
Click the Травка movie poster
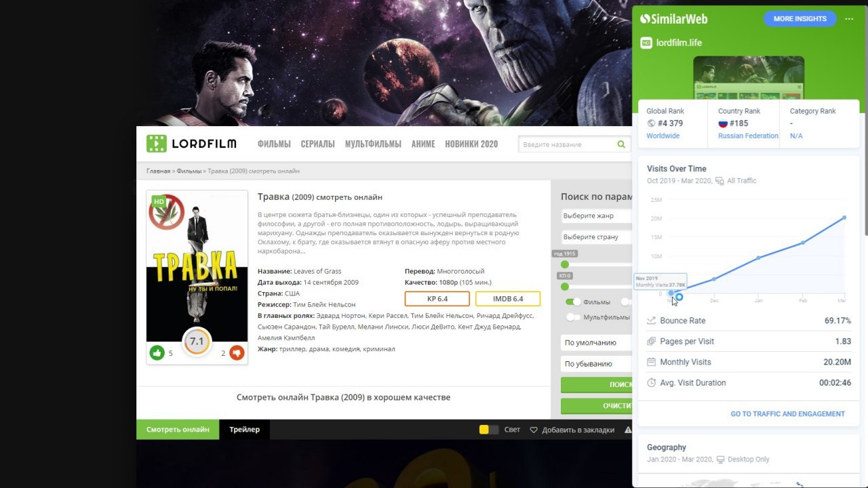coord(197,266)
